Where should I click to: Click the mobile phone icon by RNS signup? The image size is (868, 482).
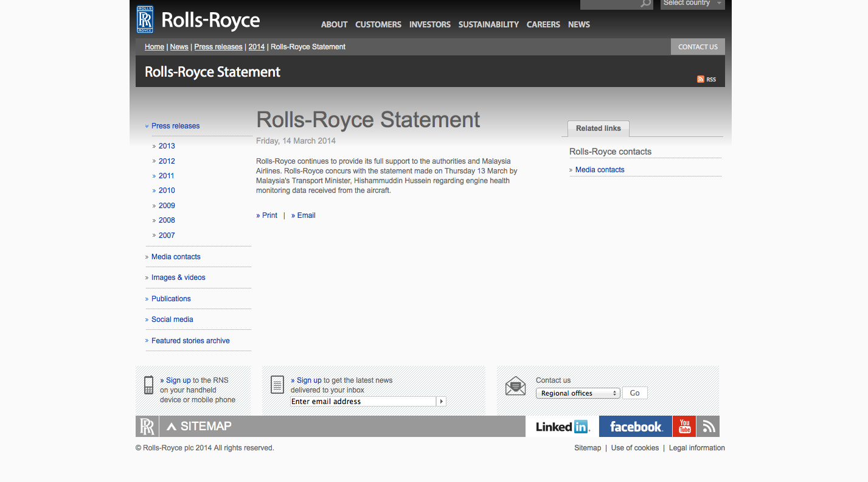coord(148,385)
